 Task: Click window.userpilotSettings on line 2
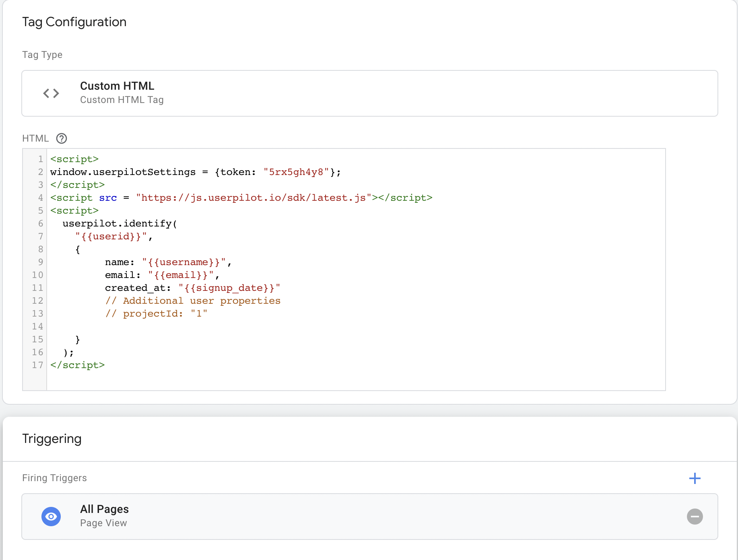tap(123, 172)
